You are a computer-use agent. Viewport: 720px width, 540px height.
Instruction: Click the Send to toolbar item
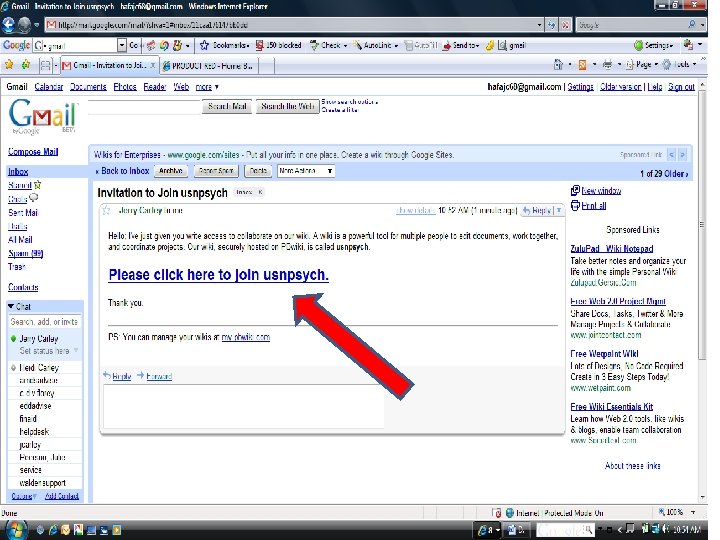(460, 45)
